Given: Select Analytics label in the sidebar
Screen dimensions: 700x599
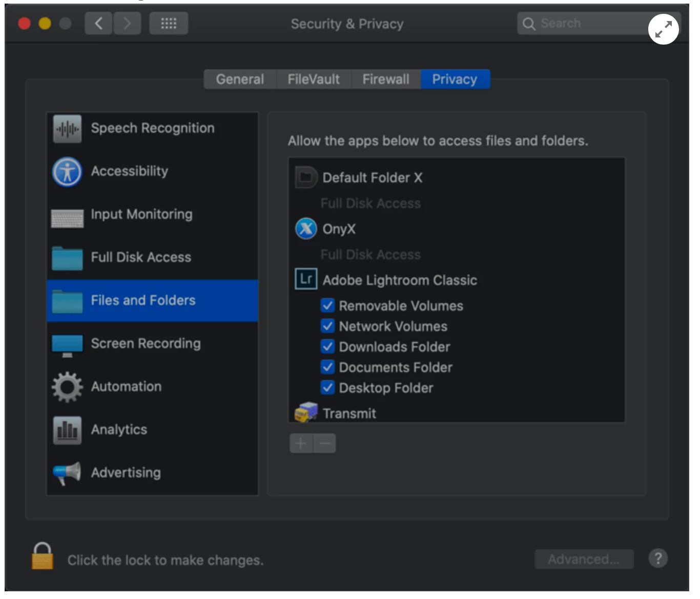Looking at the screenshot, I should [x=119, y=430].
